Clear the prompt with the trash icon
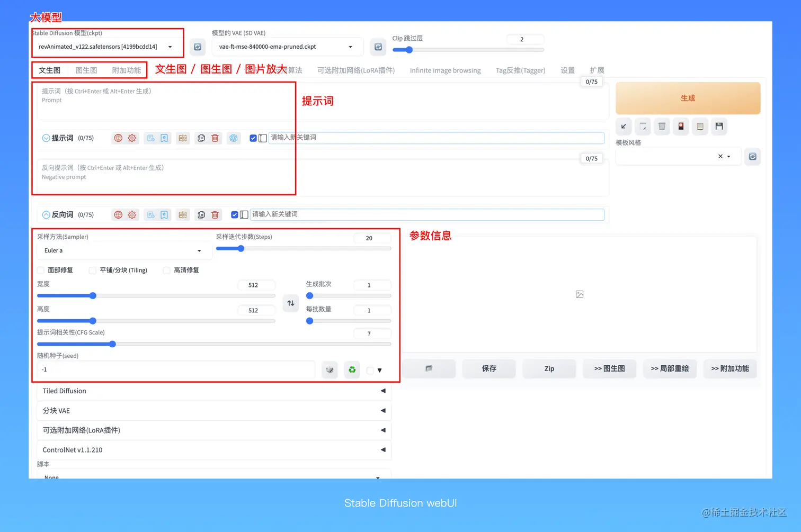 (x=215, y=138)
